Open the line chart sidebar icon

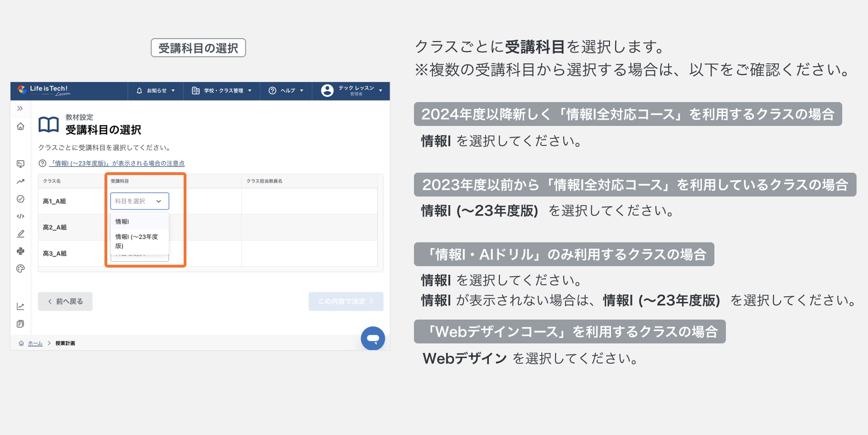click(21, 306)
